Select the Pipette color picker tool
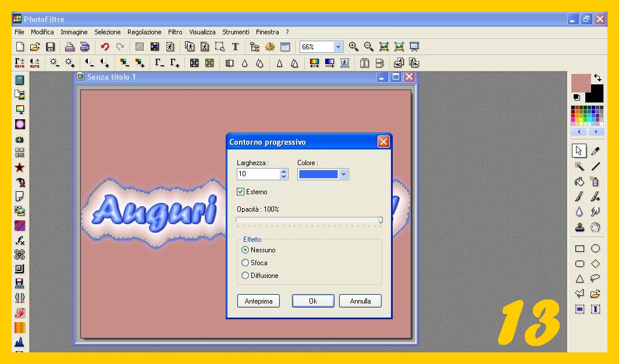619x364 pixels. click(x=595, y=151)
